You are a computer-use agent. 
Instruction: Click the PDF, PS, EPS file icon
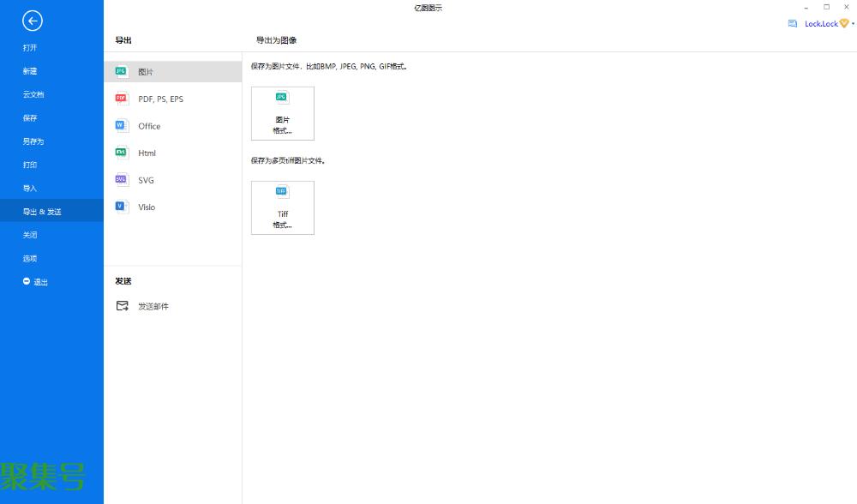(x=122, y=99)
